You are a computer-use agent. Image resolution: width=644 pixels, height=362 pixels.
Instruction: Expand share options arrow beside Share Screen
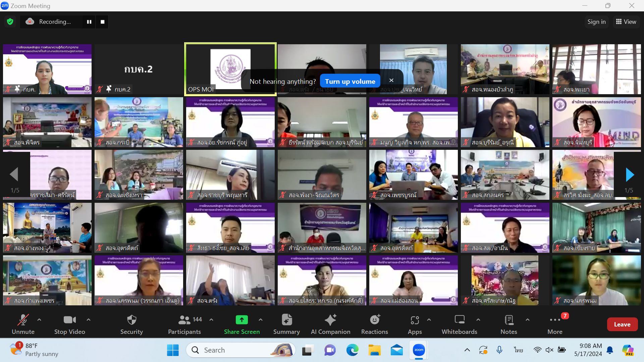[x=261, y=320]
